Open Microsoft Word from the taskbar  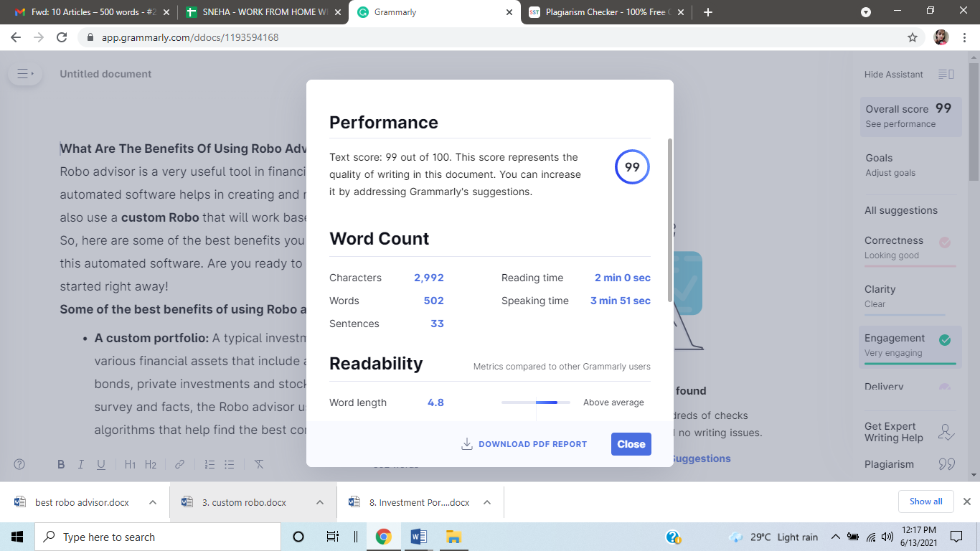pyautogui.click(x=418, y=537)
